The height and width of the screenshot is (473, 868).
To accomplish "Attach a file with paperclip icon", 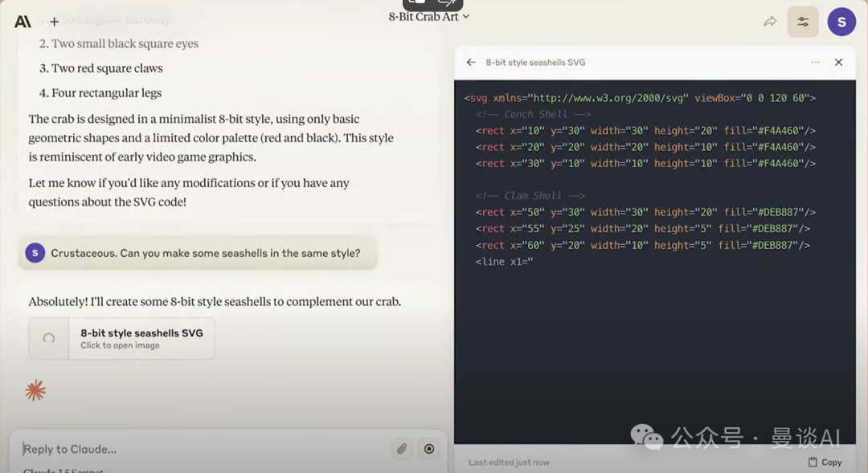I will pos(402,449).
